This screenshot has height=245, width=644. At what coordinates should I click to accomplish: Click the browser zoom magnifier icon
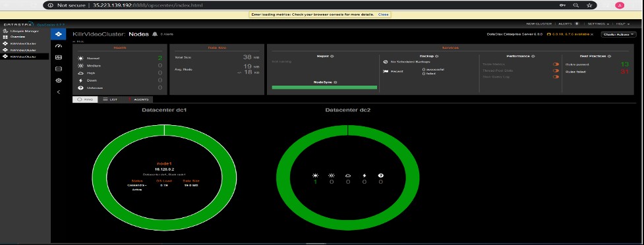(x=576, y=5)
